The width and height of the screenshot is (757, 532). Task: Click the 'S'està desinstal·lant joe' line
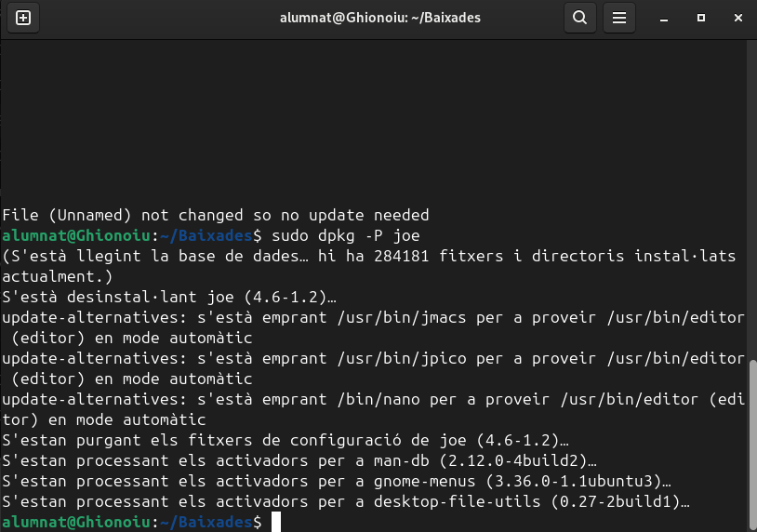(168, 298)
